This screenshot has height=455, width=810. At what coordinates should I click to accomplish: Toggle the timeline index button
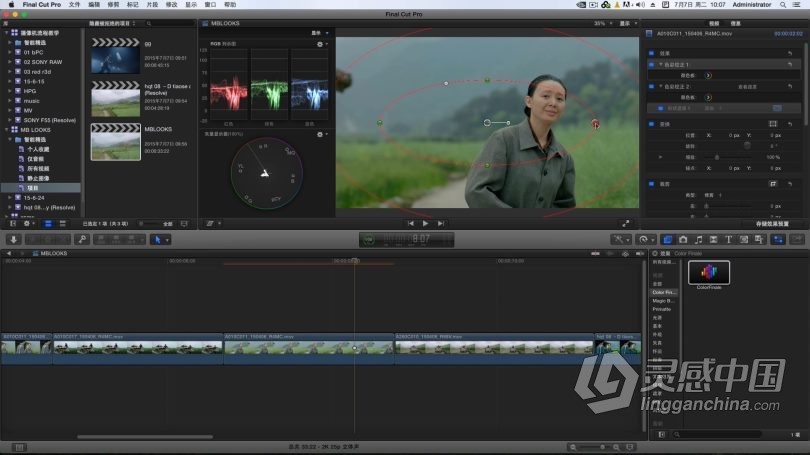(x=19, y=447)
